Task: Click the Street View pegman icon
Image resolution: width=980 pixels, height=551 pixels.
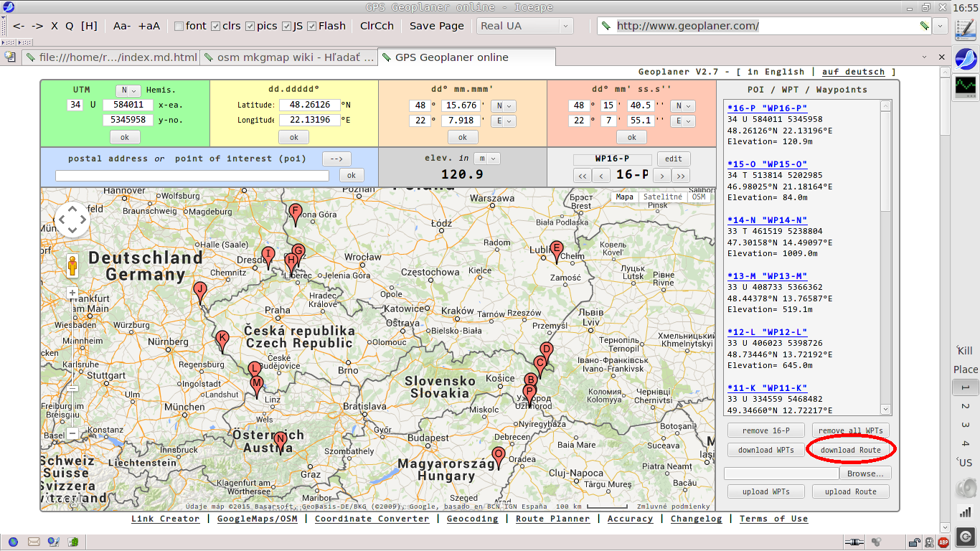Action: click(x=72, y=266)
